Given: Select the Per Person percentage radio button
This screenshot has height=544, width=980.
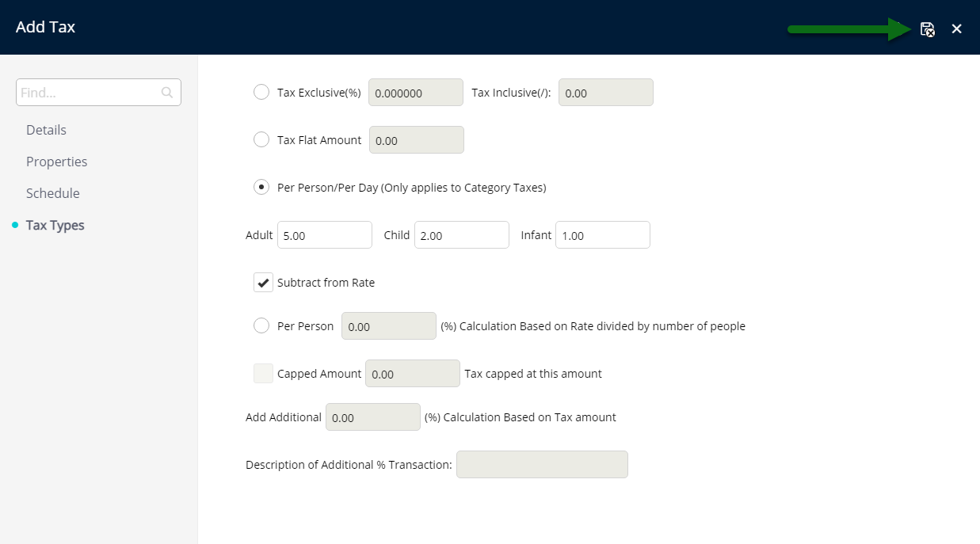Looking at the screenshot, I should click(261, 325).
